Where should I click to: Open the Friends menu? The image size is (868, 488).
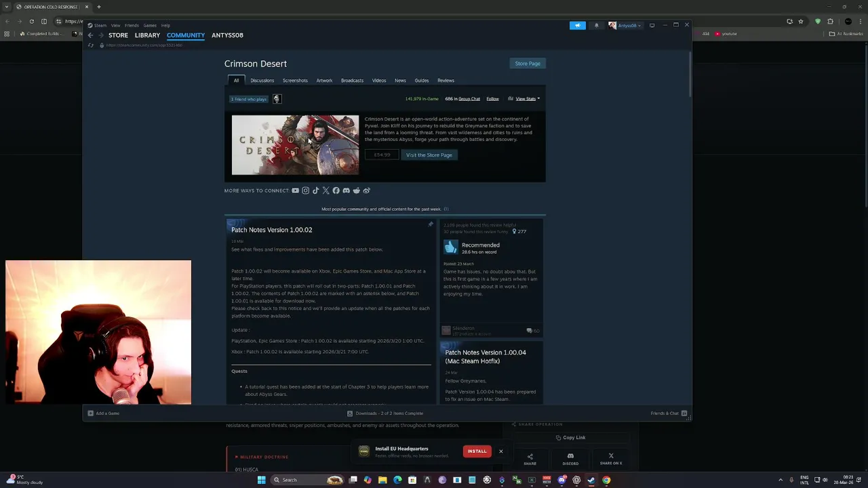132,26
